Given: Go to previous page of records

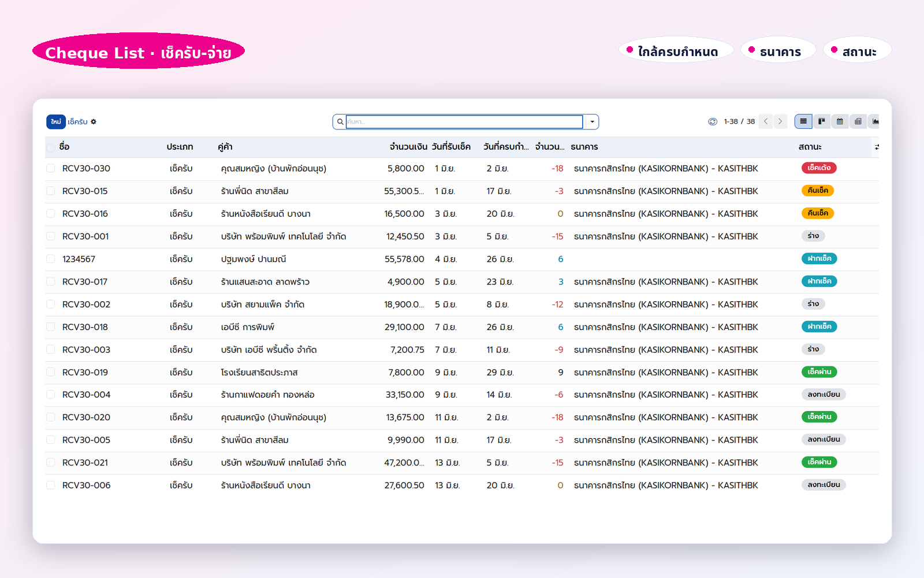Looking at the screenshot, I should (x=766, y=121).
